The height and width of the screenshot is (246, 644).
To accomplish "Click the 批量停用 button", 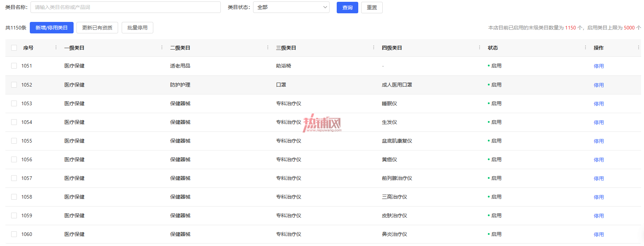I will [137, 28].
